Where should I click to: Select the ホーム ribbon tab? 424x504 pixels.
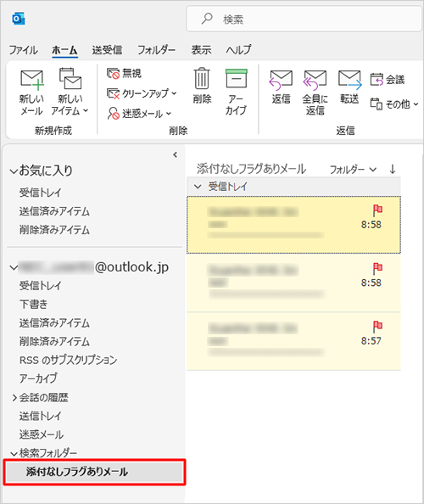(64, 50)
